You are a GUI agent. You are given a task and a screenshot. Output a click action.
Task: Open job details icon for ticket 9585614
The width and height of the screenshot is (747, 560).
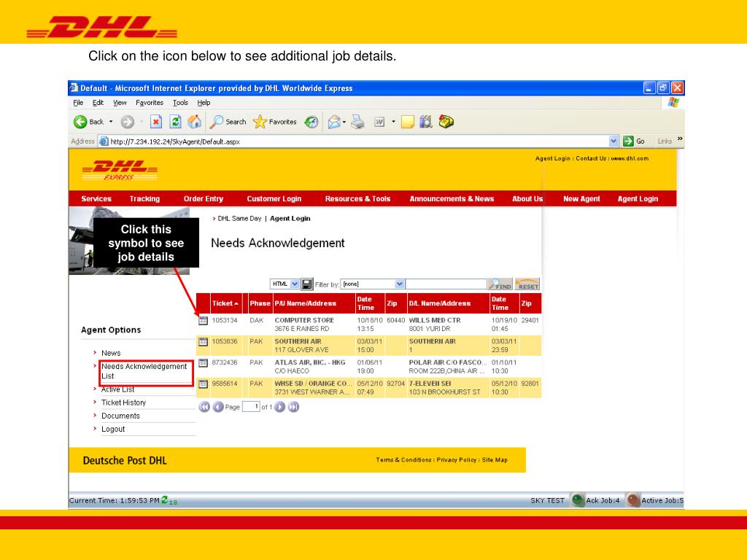tap(203, 384)
